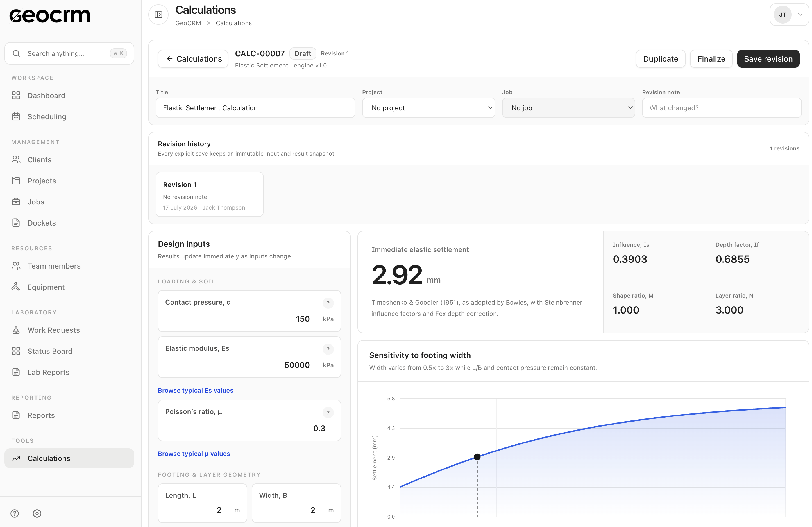
Task: Edit the Width B value
Action: (x=313, y=510)
